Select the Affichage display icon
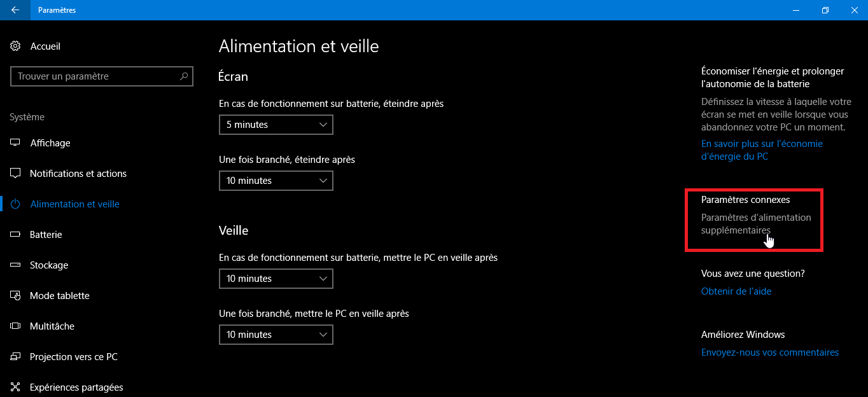The image size is (868, 397). (x=16, y=143)
